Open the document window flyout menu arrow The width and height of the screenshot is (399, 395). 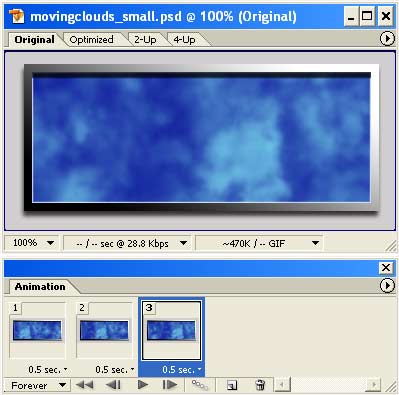(387, 39)
